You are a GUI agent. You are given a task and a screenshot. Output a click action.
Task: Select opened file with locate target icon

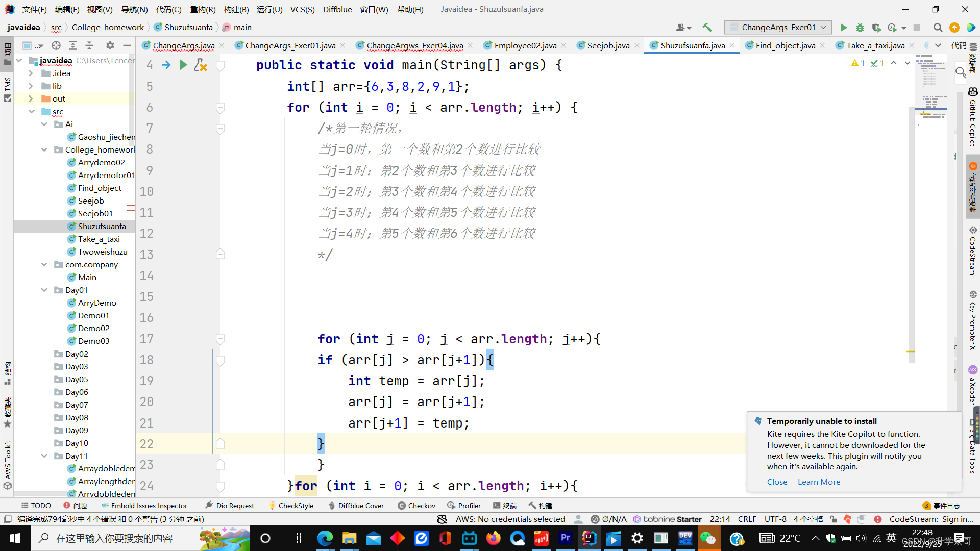[x=56, y=45]
